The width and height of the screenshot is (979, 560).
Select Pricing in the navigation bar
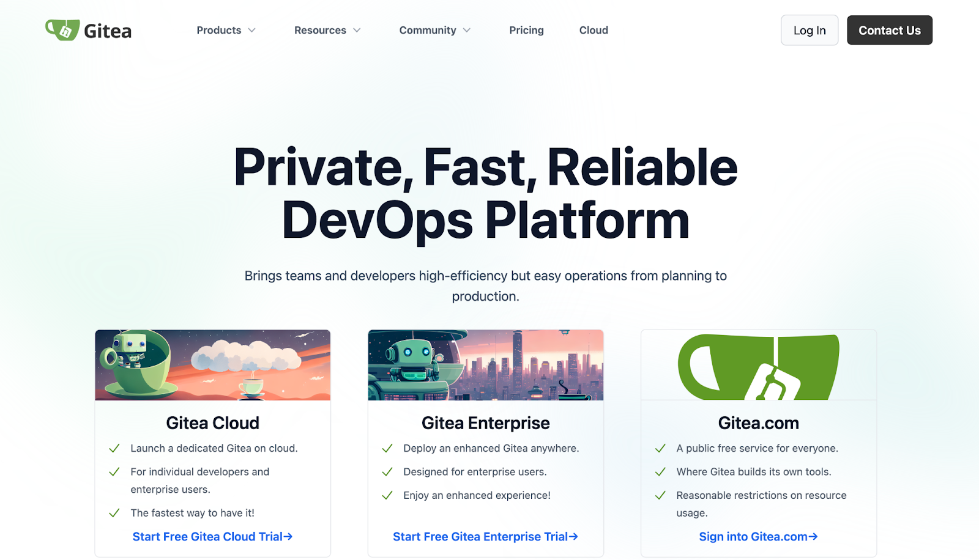(526, 30)
